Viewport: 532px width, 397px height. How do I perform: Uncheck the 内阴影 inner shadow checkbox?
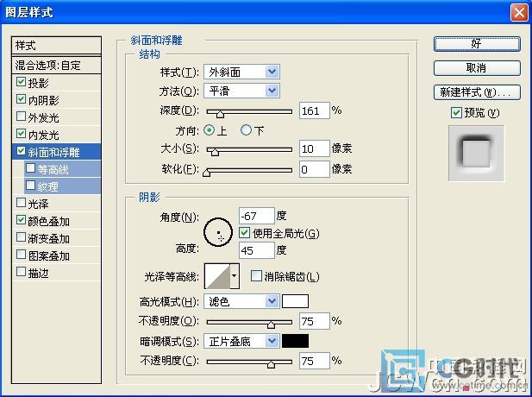pos(21,99)
